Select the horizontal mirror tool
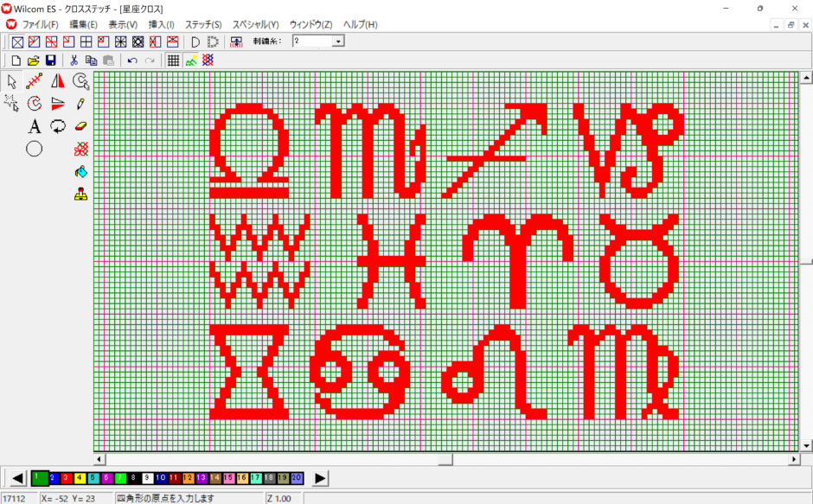The height and width of the screenshot is (504, 813). 58,81
